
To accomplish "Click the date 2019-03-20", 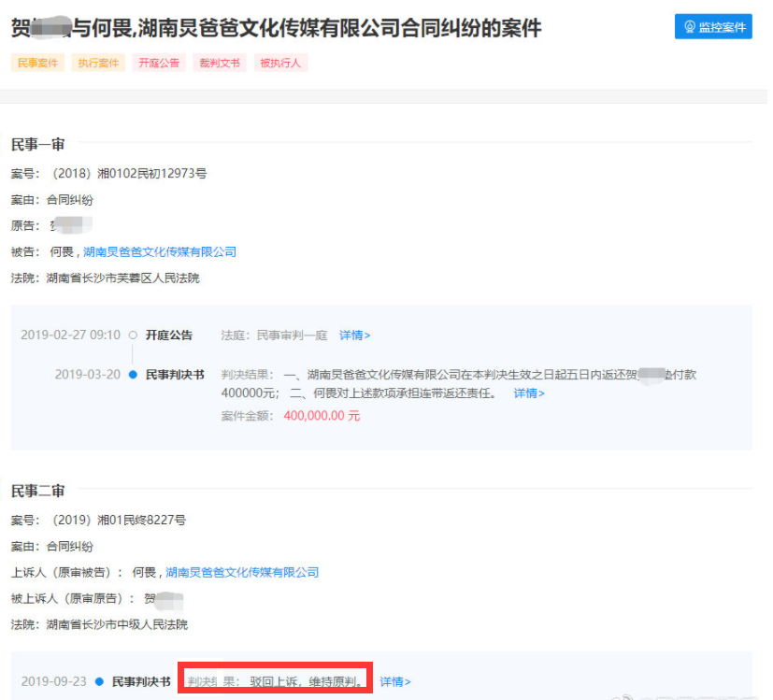I will coord(88,375).
